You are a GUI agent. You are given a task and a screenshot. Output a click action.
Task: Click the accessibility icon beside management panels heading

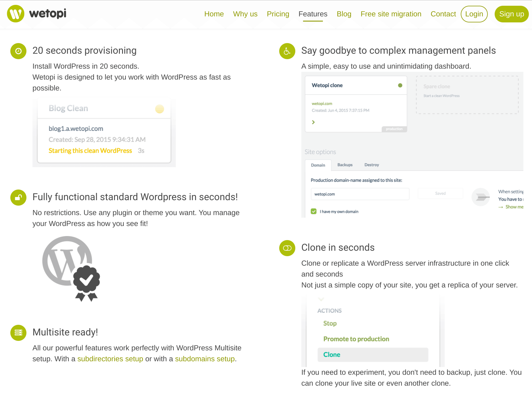[287, 51]
